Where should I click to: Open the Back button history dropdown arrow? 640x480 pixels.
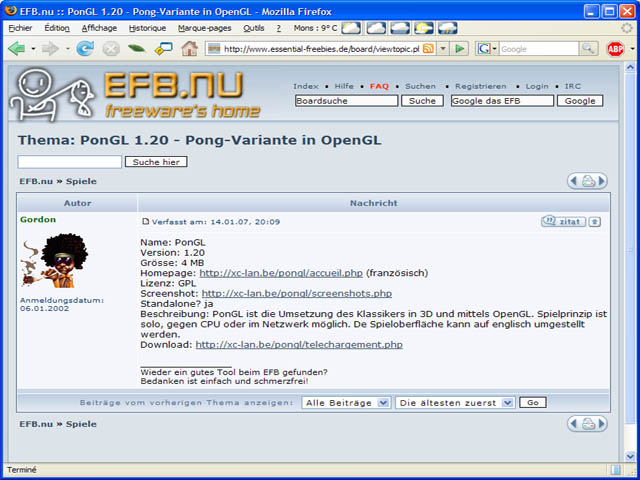[x=33, y=49]
